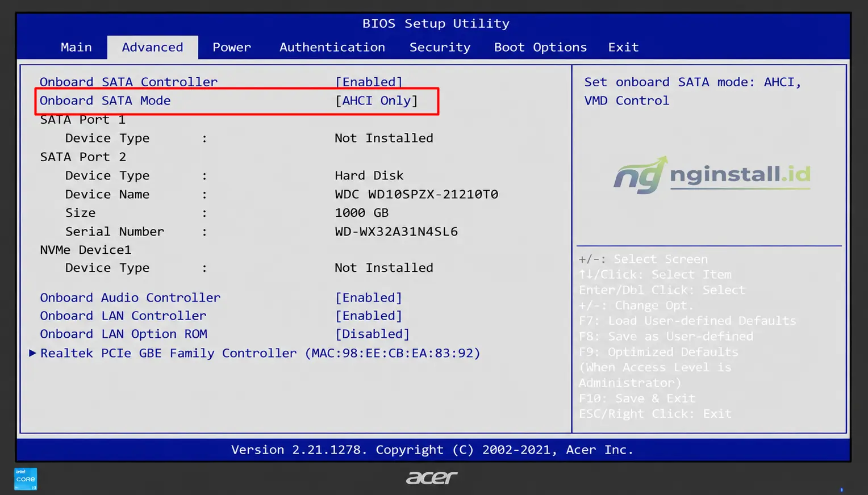Switch to the Exit tab
868x495 pixels.
[623, 47]
